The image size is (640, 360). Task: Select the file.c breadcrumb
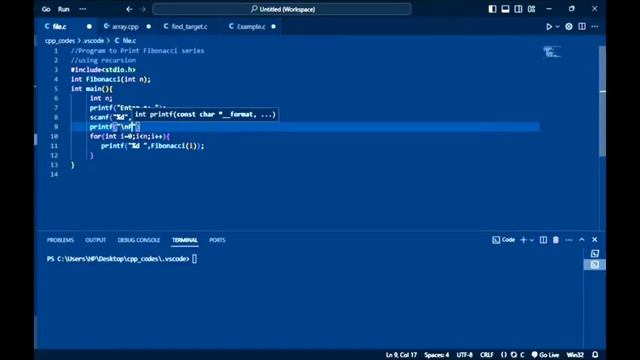(x=126, y=41)
